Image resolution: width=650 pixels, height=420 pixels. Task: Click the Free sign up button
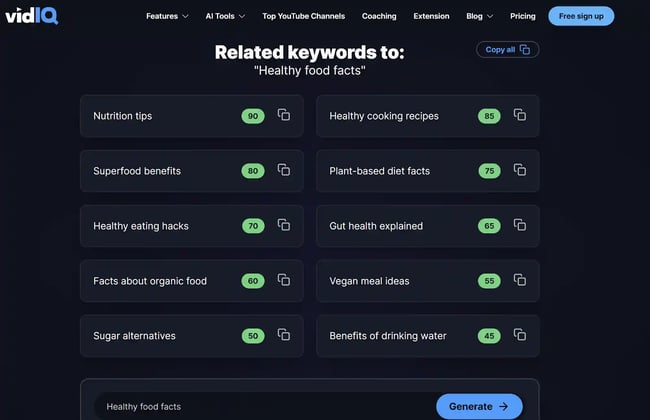581,16
